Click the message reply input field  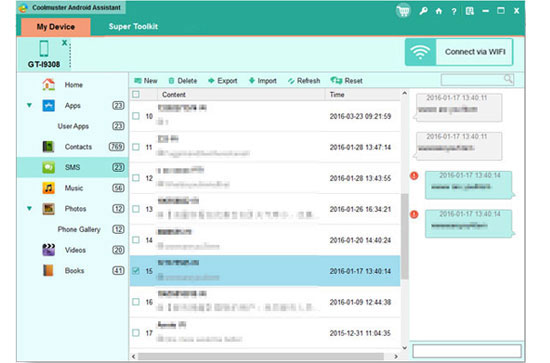coord(467,351)
